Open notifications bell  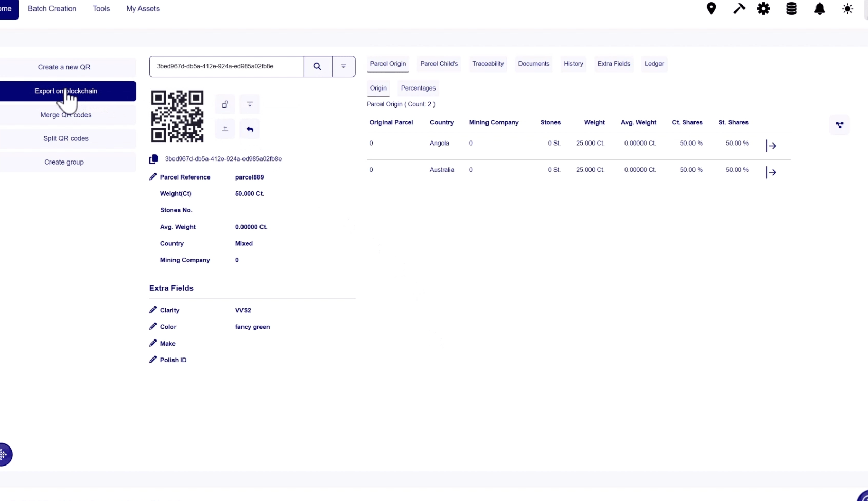[820, 9]
